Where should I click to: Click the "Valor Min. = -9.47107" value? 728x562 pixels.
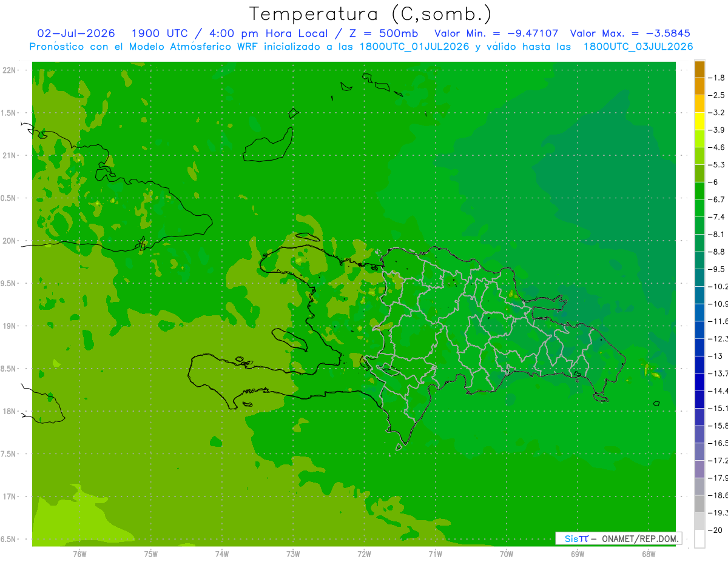coord(496,33)
